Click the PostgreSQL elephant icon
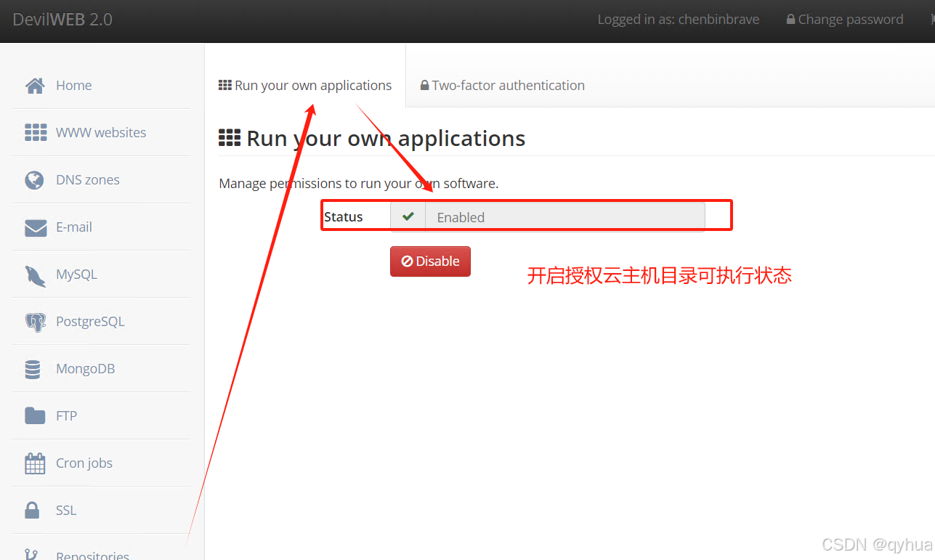935x560 pixels. click(35, 322)
